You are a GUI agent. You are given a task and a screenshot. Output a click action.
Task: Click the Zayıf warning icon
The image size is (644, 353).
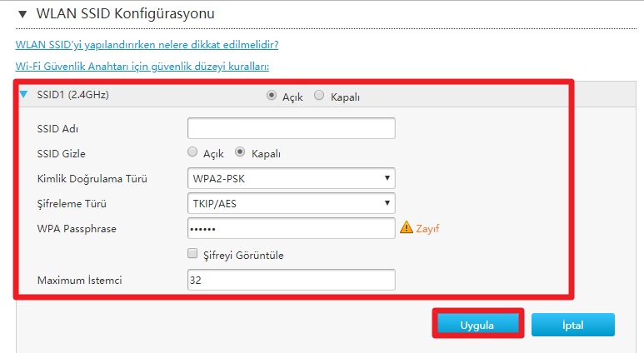407,227
